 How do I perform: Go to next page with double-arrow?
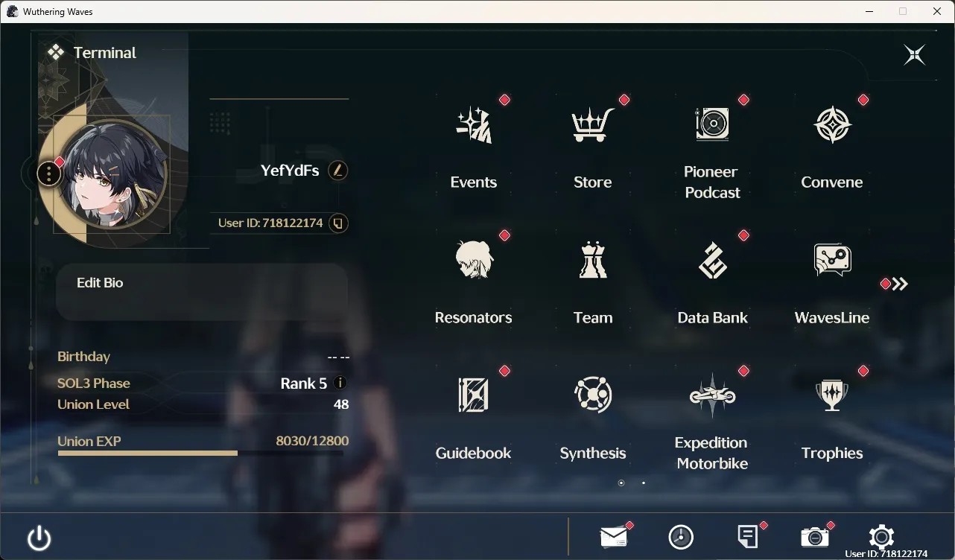tap(900, 284)
